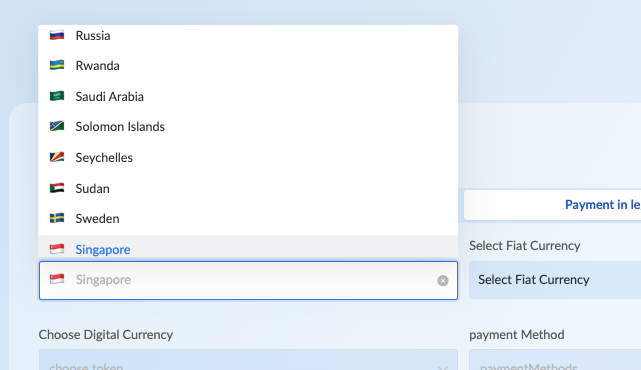Select the highlighted Singapore option
Viewport: 641px width, 370px height.
click(x=248, y=247)
